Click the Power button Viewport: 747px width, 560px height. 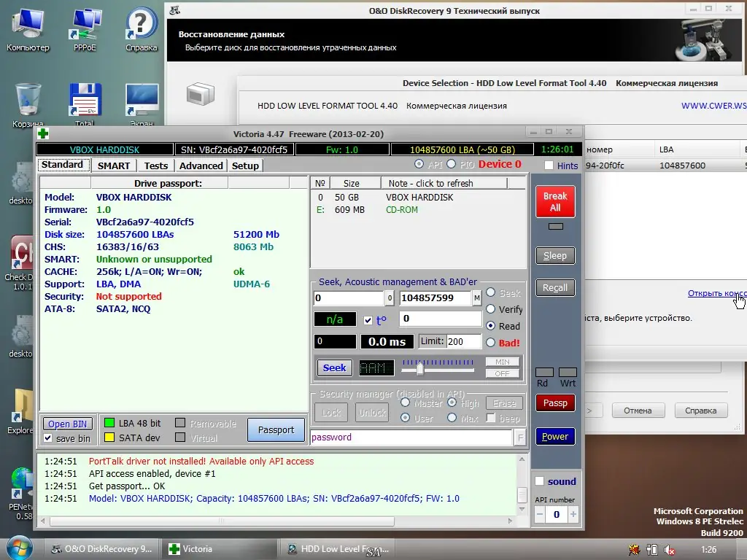pyautogui.click(x=555, y=436)
